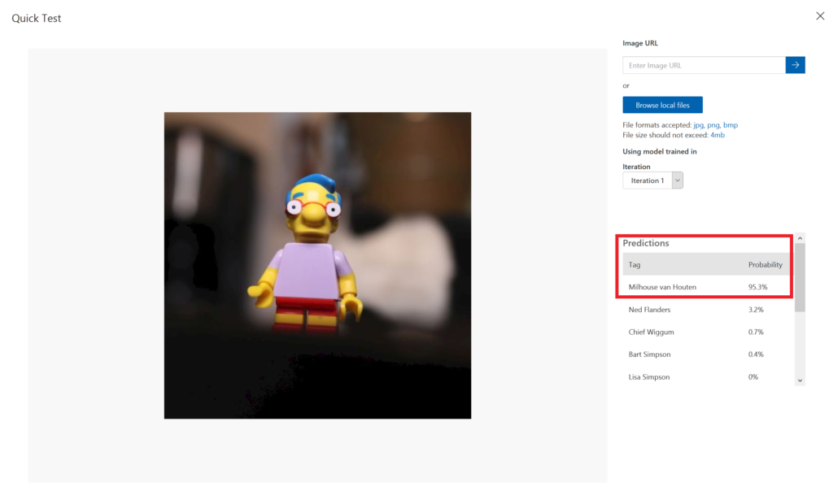Click the bmp file format link
Viewport: 833px width, 504px height.
tap(731, 125)
